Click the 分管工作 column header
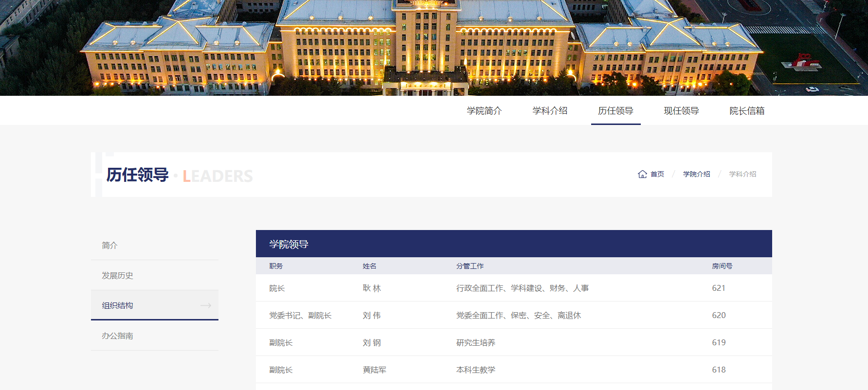The image size is (868, 390). point(470,266)
